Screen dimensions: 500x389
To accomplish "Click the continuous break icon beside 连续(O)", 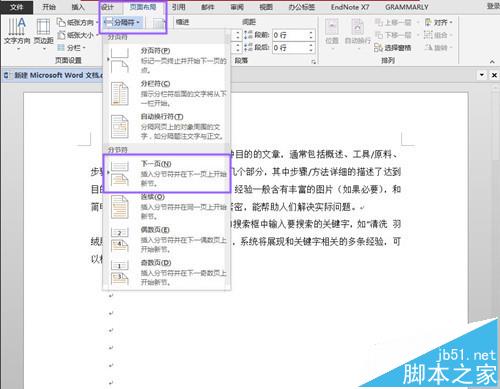I will tap(119, 206).
